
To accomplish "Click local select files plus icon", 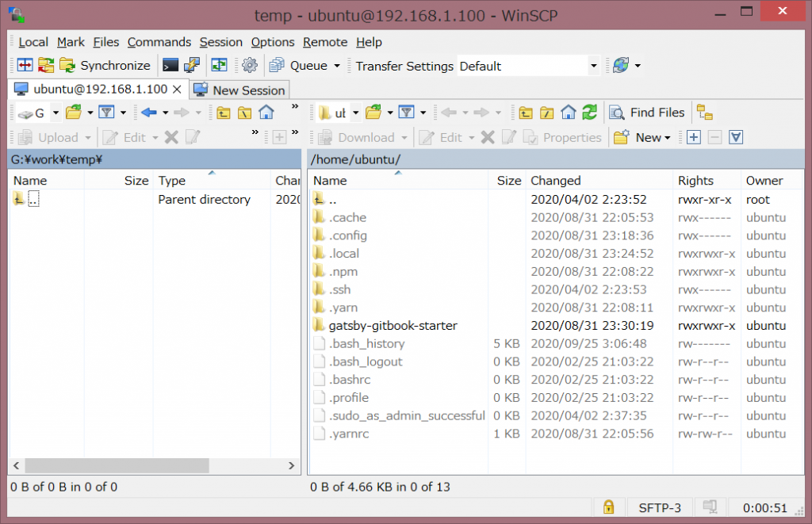I will (280, 137).
